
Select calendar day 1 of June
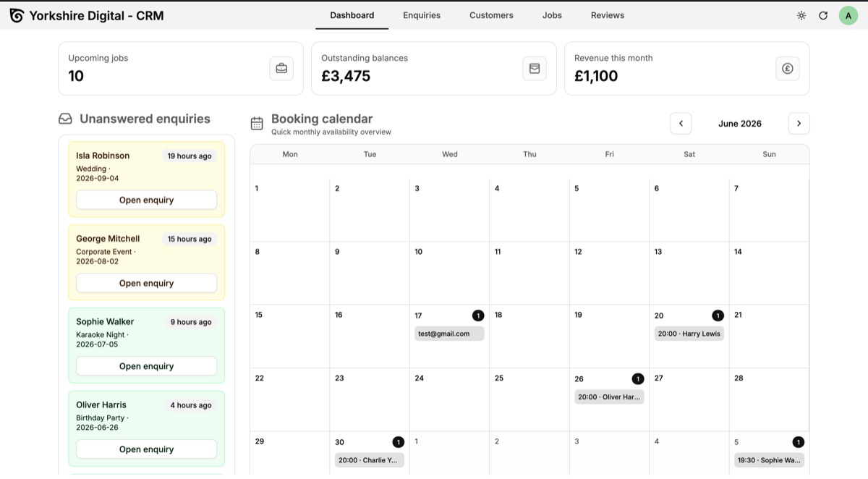[289, 210]
